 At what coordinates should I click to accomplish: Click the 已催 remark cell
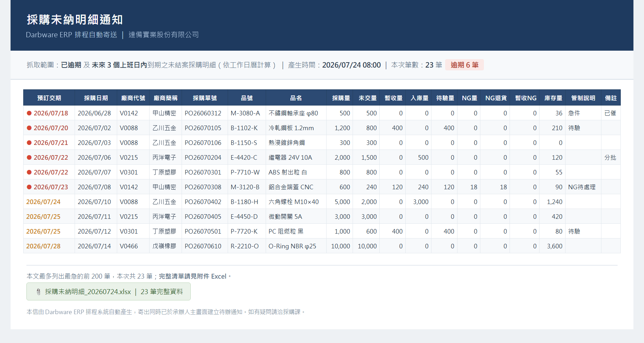(610, 113)
